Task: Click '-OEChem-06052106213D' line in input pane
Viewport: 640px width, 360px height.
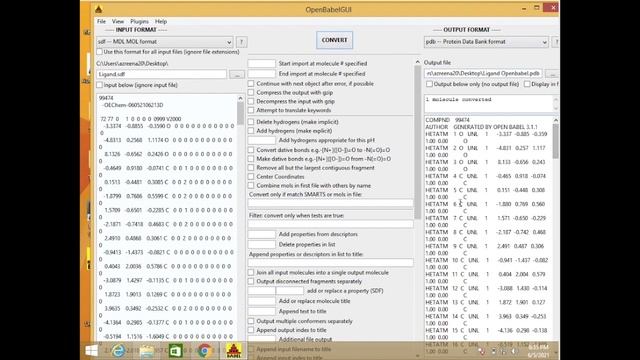Action: pyautogui.click(x=132, y=105)
